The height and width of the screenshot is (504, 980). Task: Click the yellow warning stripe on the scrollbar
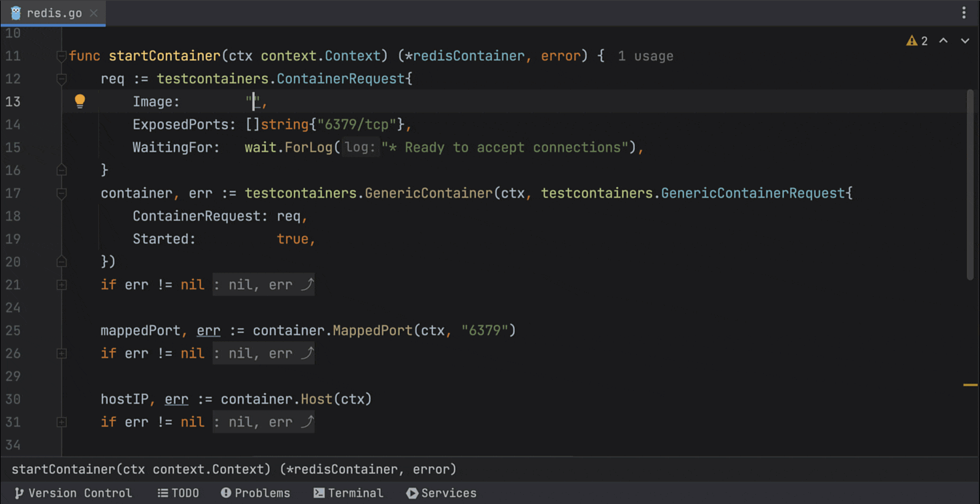pyautogui.click(x=970, y=385)
